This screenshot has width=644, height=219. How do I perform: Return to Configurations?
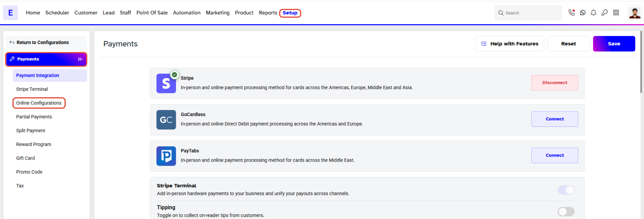coord(46,43)
